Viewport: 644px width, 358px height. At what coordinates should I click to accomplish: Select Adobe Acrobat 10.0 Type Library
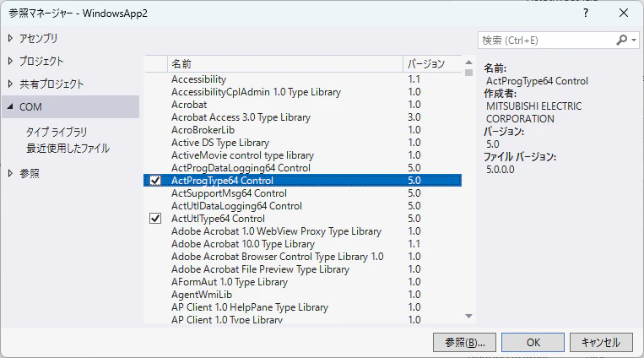tap(303, 244)
